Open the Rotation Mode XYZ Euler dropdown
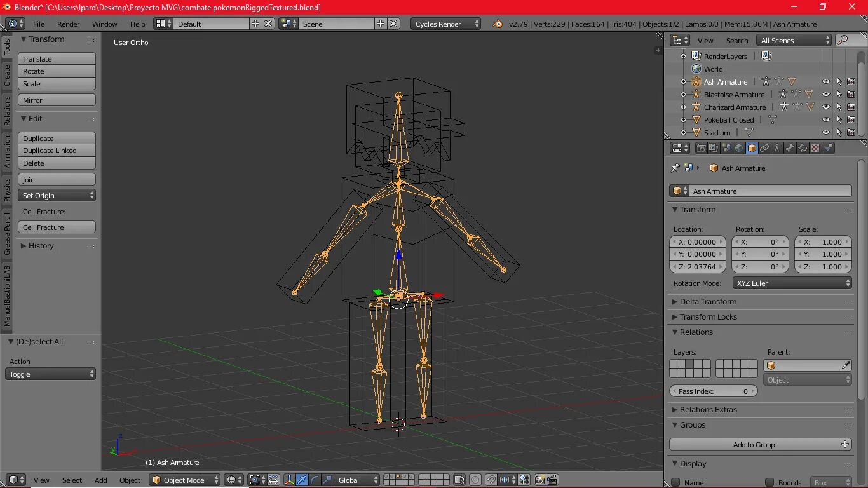 tap(792, 283)
